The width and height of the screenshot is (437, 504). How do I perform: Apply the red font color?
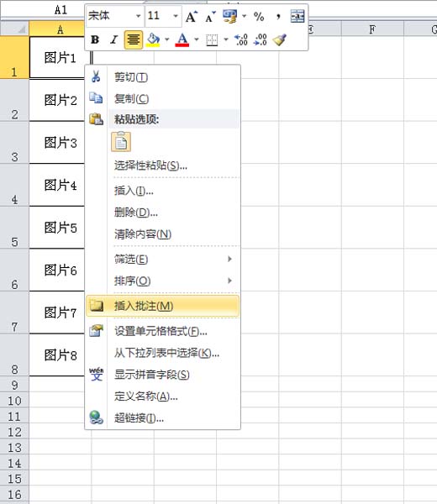click(x=182, y=39)
